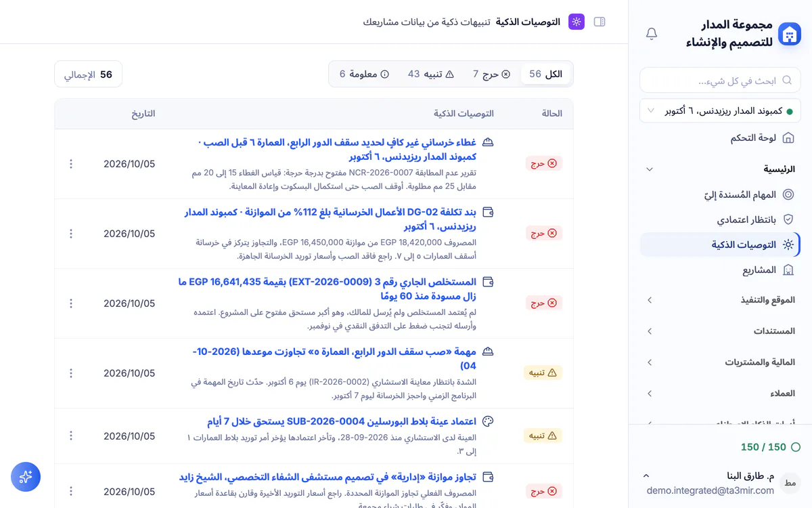Image resolution: width=812 pixels, height=508 pixels.
Task: Click email demo.integrated@ta3mir.com
Action: 710,490
